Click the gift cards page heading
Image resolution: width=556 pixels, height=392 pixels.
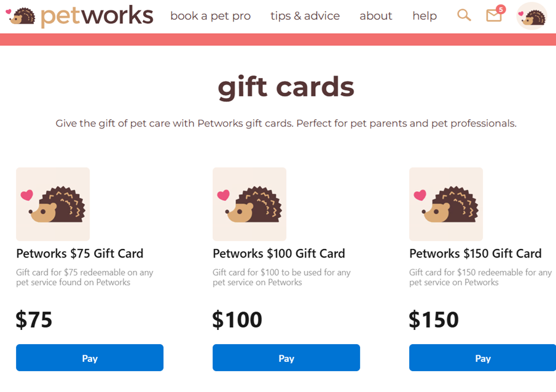click(x=285, y=87)
